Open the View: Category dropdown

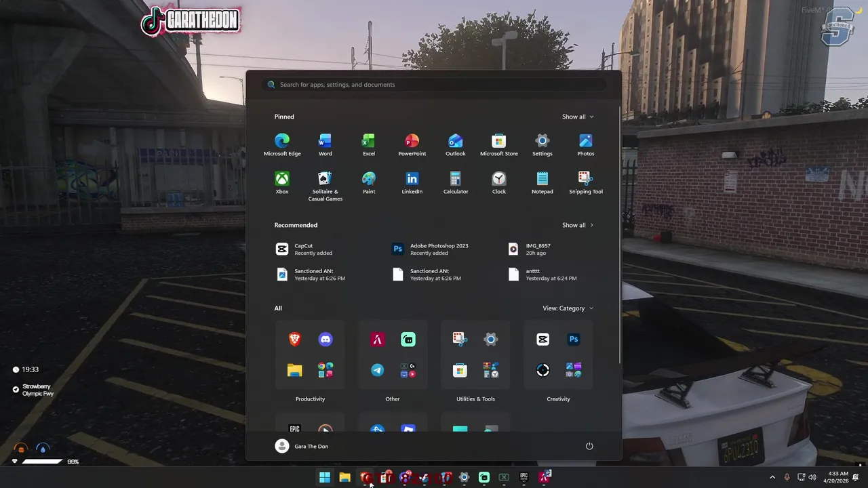pos(568,308)
